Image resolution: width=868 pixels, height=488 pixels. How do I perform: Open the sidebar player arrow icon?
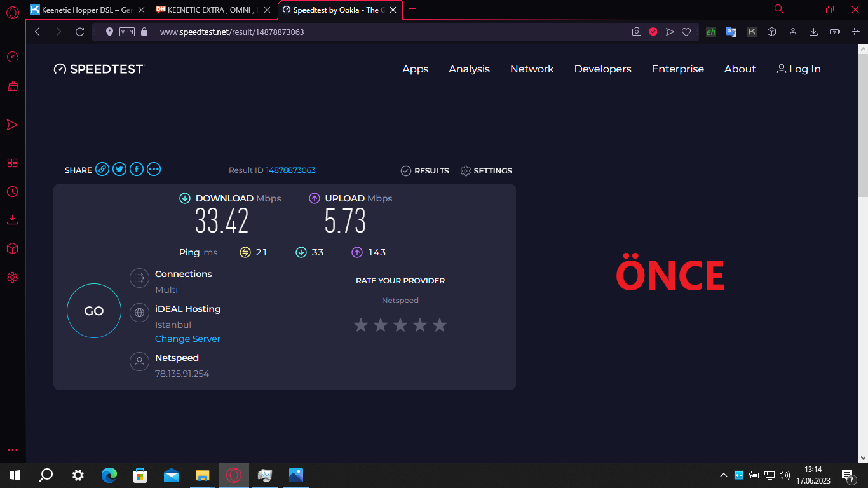pyautogui.click(x=12, y=125)
